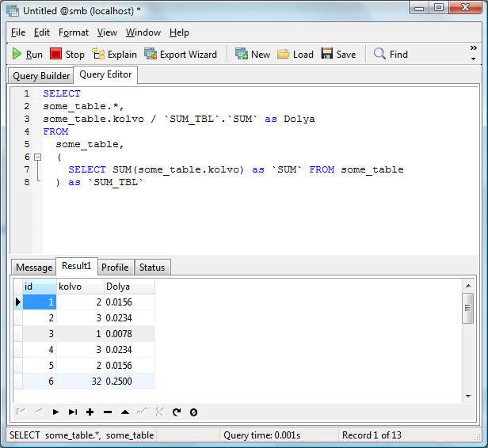
Task: Refresh the result grid
Action: tap(177, 412)
